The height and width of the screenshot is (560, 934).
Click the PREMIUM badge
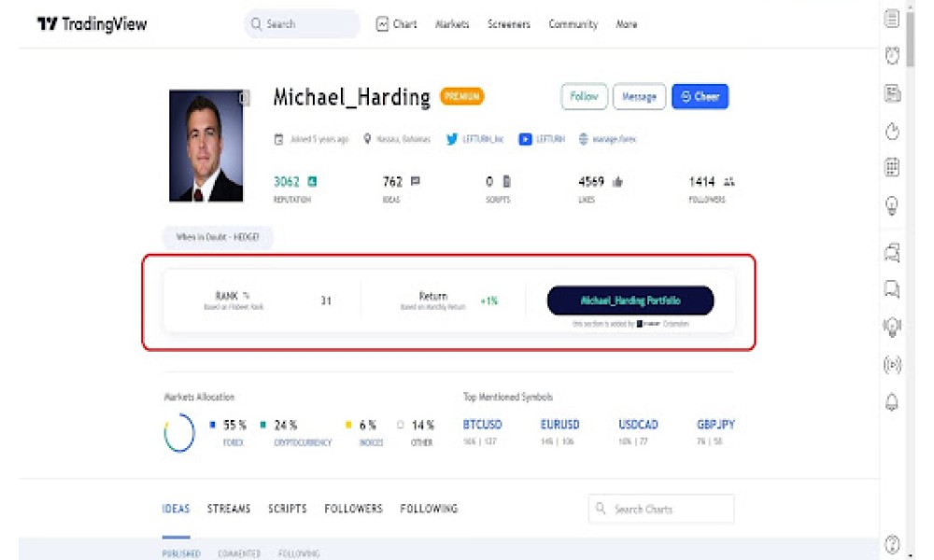coord(461,96)
